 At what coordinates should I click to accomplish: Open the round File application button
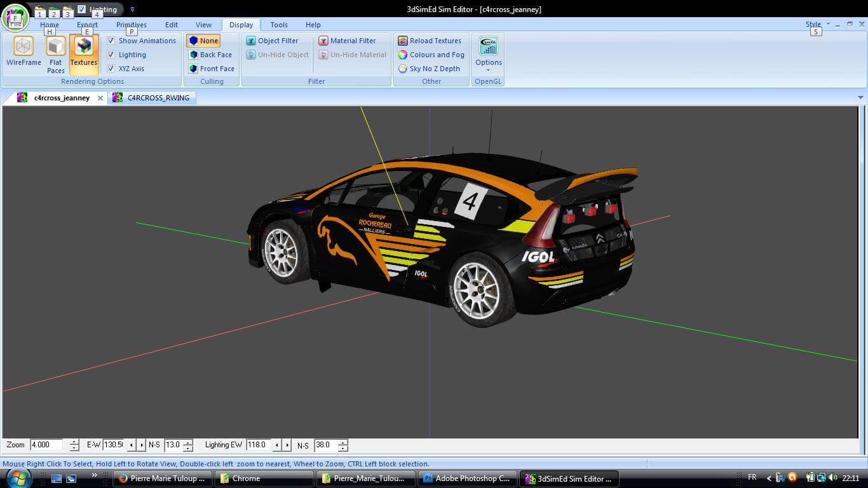(x=15, y=18)
